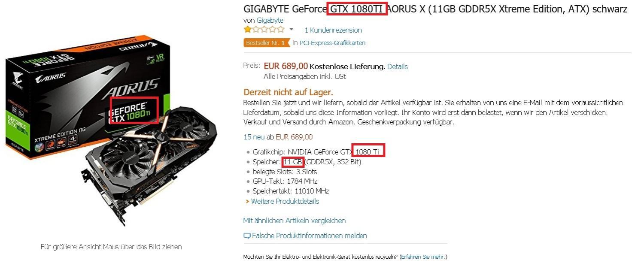Click the Gigabyte brand link
The image size is (644, 263).
pyautogui.click(x=270, y=20)
